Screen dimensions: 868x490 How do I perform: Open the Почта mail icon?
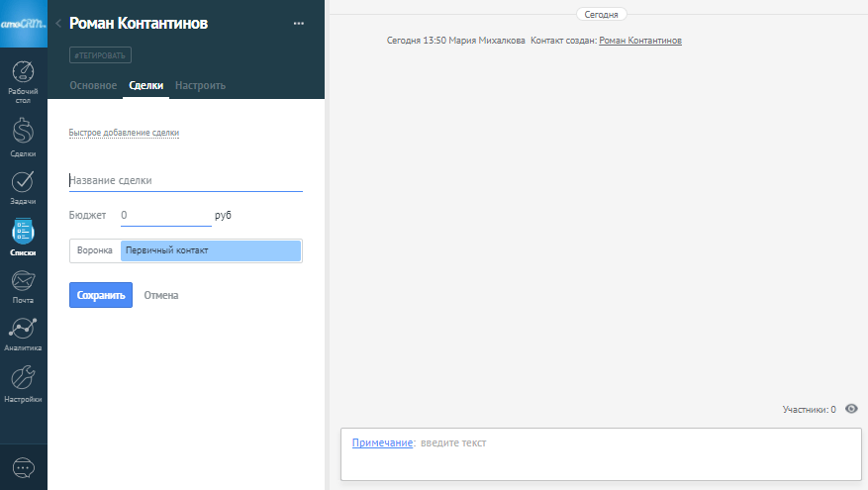click(x=23, y=282)
